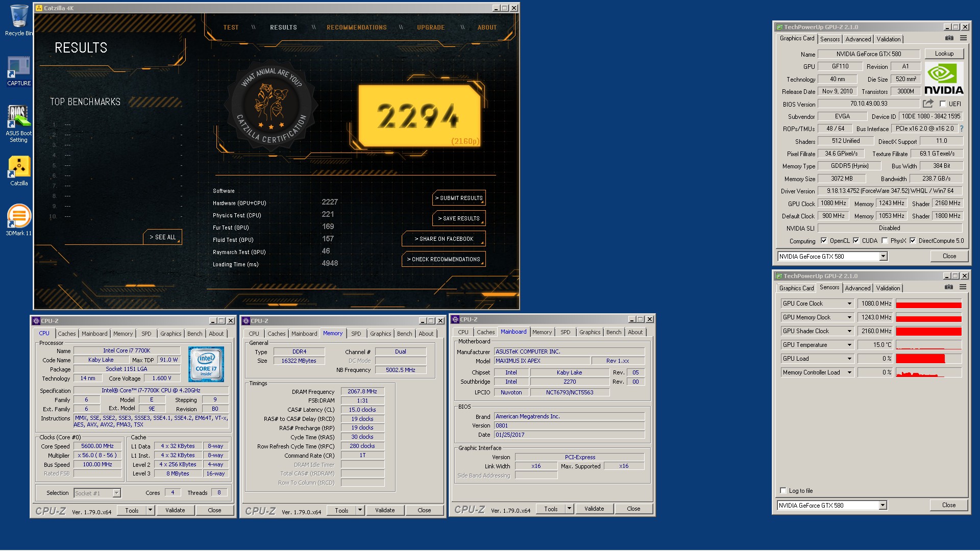Toggle the UEFI checkbox in GPU-Z
The height and width of the screenshot is (551, 980).
click(943, 104)
